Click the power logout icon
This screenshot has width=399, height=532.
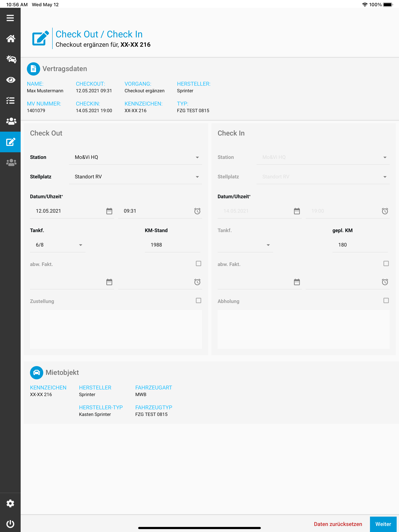[10, 524]
